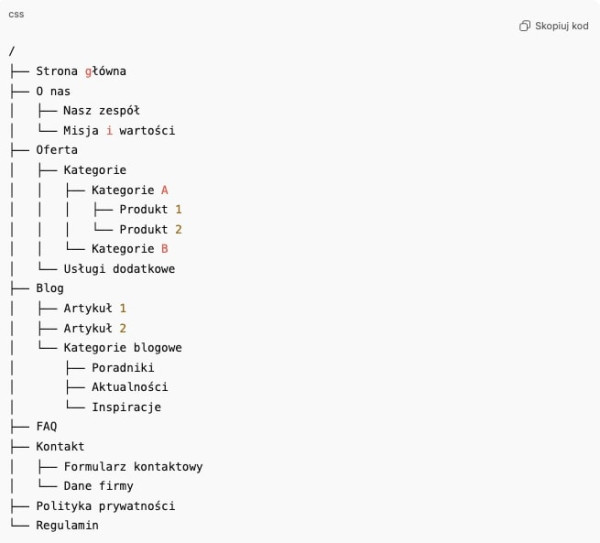
Task: Click "Formularz kontaktowy" in the tree
Action: point(133,467)
